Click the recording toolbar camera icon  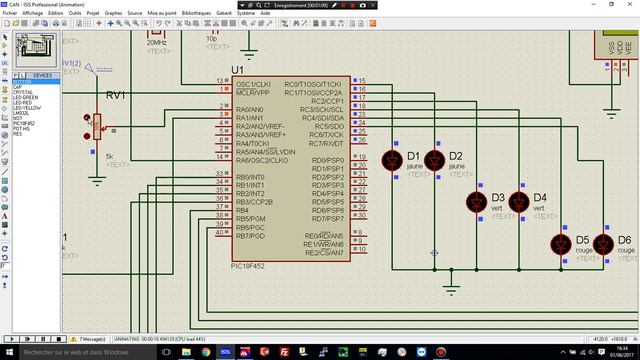pyautogui.click(x=363, y=5)
